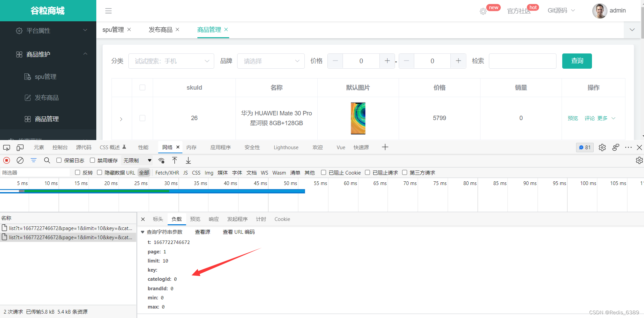Click the admin avatar picture
Image resolution: width=644 pixels, height=318 pixels.
(x=599, y=11)
